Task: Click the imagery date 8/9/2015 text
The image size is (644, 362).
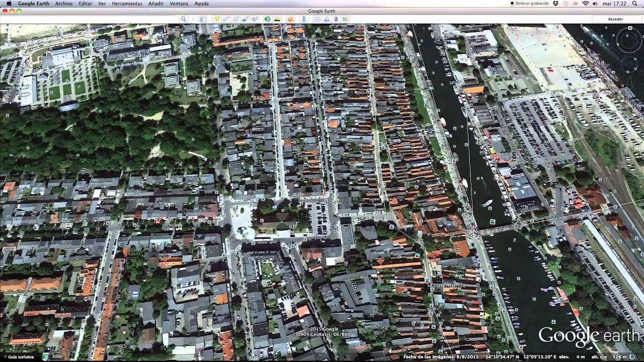Action: point(441,357)
